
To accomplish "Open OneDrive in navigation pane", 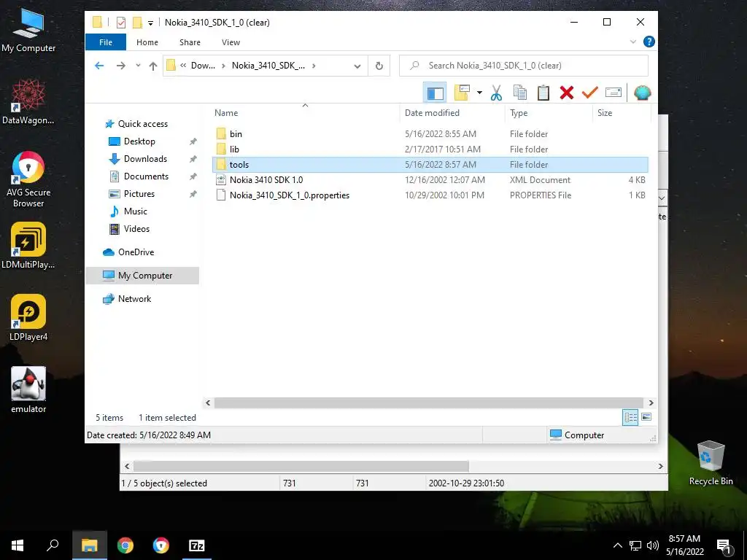I will tap(136, 252).
